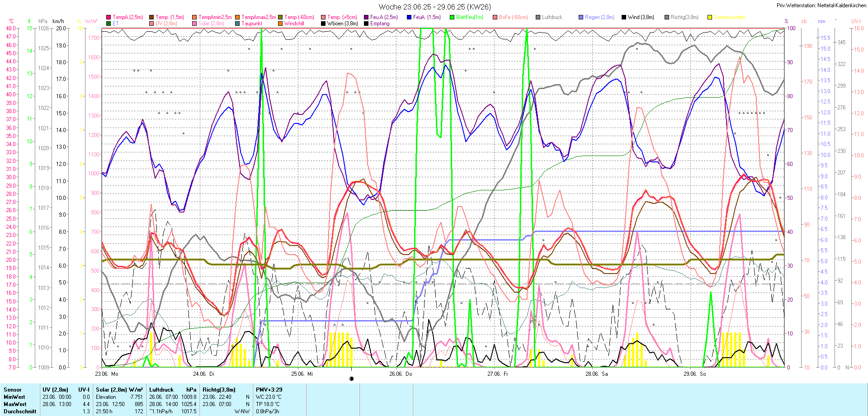Click the chart title 'Woche 23.06.25 - 29.06.25 (KW26)'

434,7
